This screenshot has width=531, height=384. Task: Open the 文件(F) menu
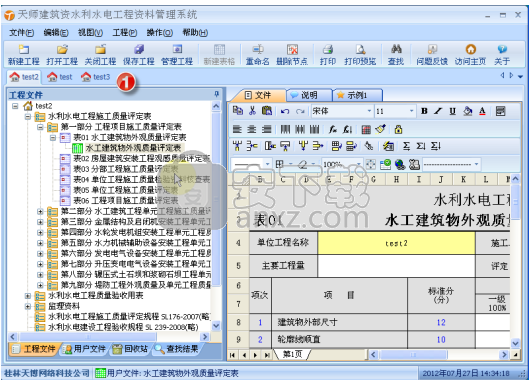coord(21,33)
